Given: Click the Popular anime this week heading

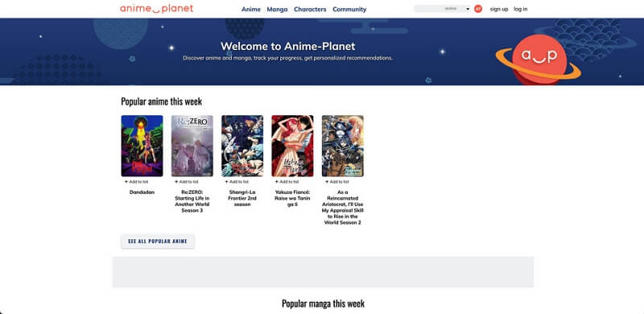Looking at the screenshot, I should pos(162,101).
